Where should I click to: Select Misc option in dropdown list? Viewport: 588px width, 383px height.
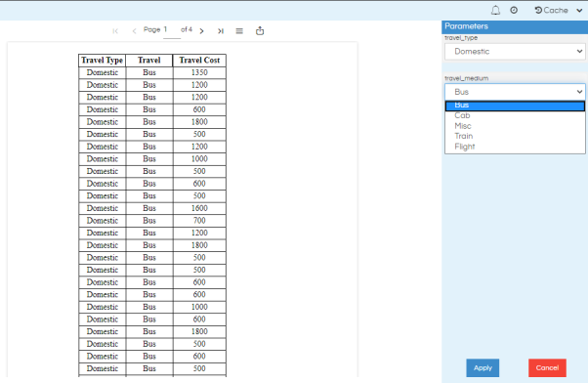(515, 126)
